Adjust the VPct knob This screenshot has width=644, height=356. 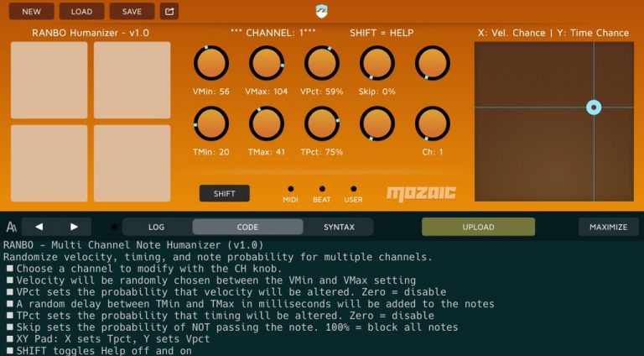(322, 63)
